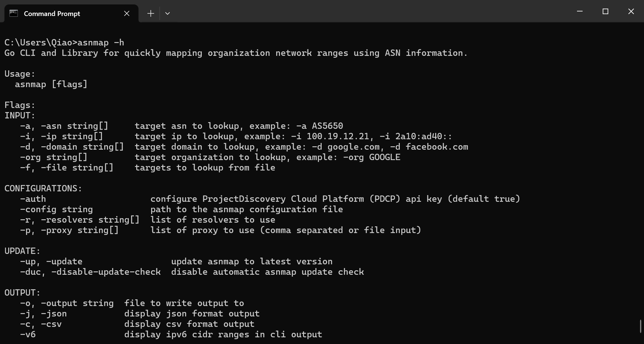Click the 'Usage:' heading text
Viewport: 644px width, 344px height.
coord(20,74)
